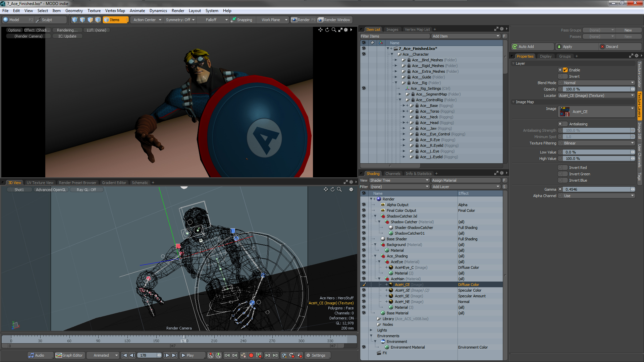Screen dimensions: 644x362
Task: Adjust the Opacity slider to change value
Action: [x=597, y=89]
